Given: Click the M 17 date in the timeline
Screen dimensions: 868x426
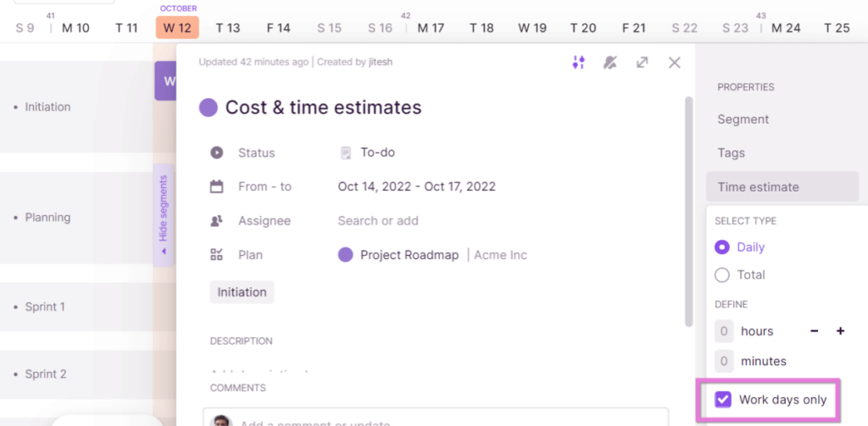Looking at the screenshot, I should [x=431, y=28].
